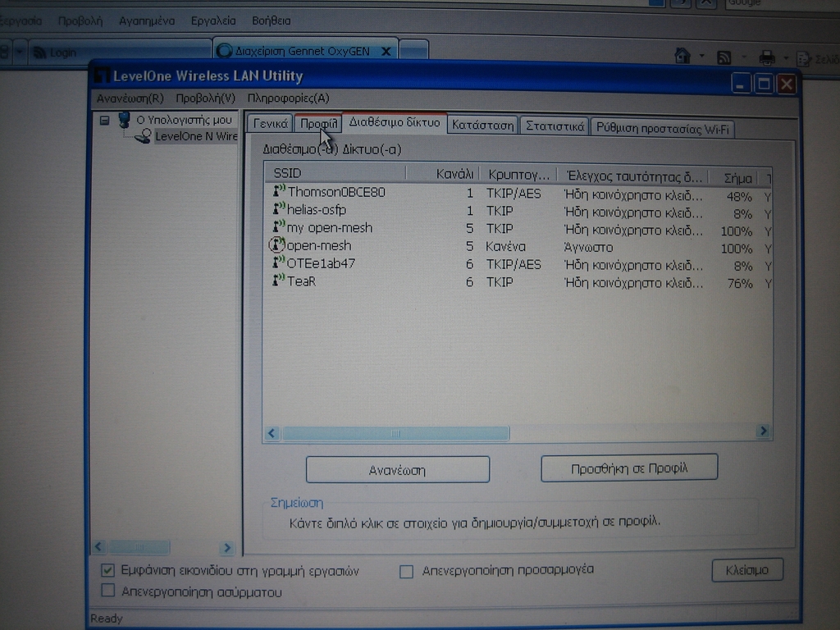Image resolution: width=840 pixels, height=630 pixels.
Task: Open the dropdown arrow beside the home icon
Action: tap(701, 56)
